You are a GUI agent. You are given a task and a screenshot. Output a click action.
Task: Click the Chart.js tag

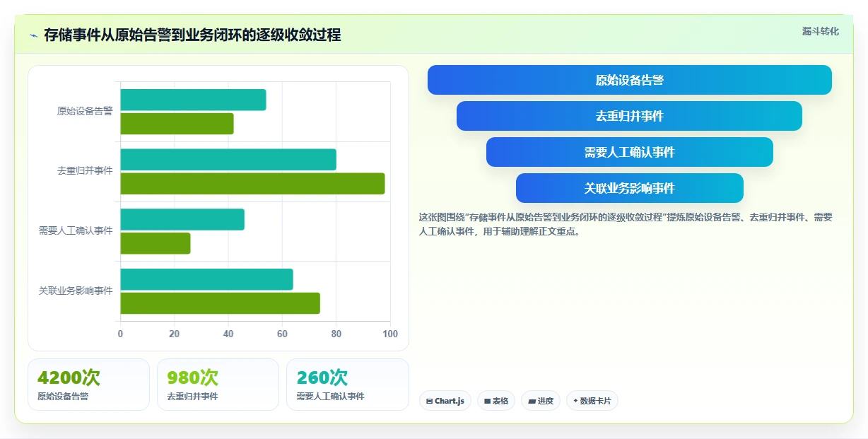(x=445, y=401)
